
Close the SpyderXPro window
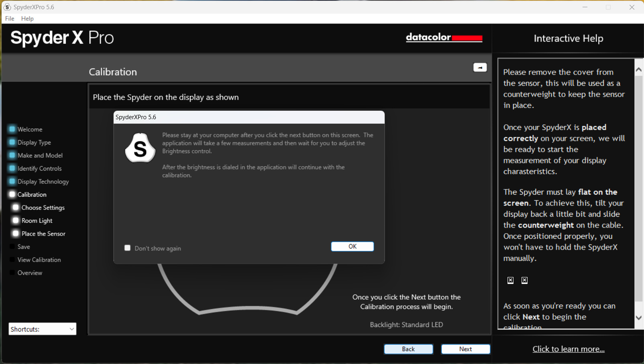coord(632,7)
